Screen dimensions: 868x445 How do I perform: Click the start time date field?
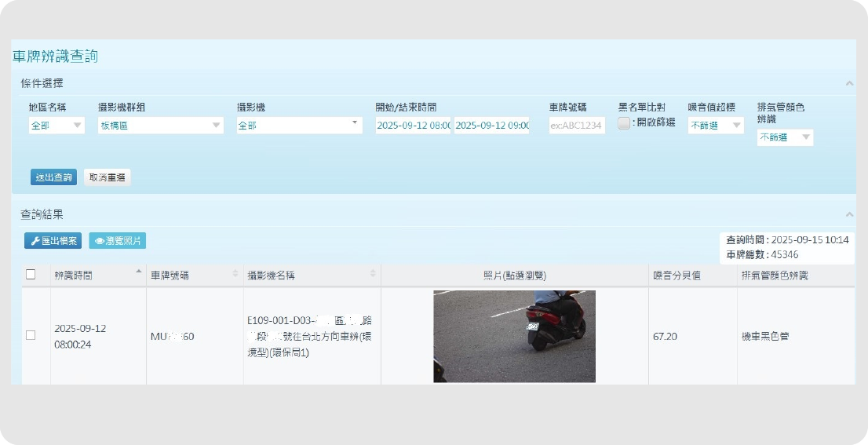tap(413, 126)
